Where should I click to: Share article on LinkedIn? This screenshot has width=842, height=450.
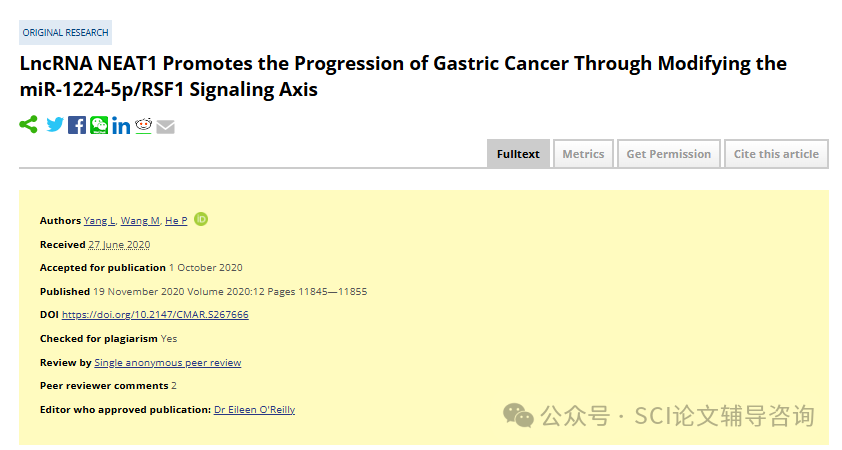point(121,126)
